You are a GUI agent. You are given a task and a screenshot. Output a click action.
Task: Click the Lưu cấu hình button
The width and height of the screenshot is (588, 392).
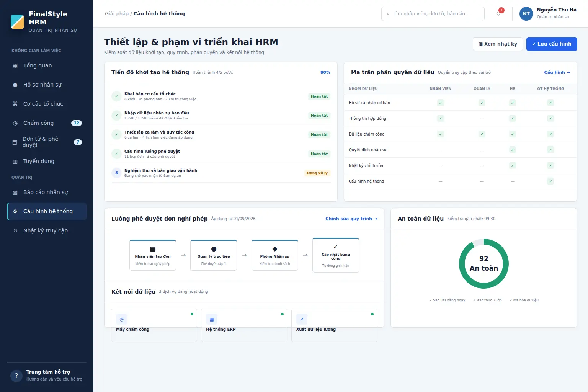pyautogui.click(x=552, y=44)
